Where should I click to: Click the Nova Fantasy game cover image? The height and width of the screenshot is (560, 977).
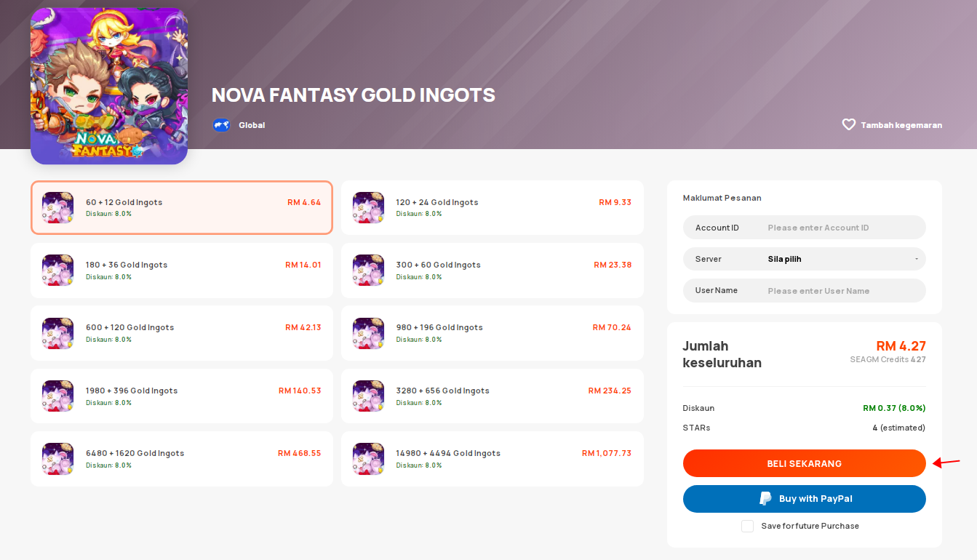109,86
